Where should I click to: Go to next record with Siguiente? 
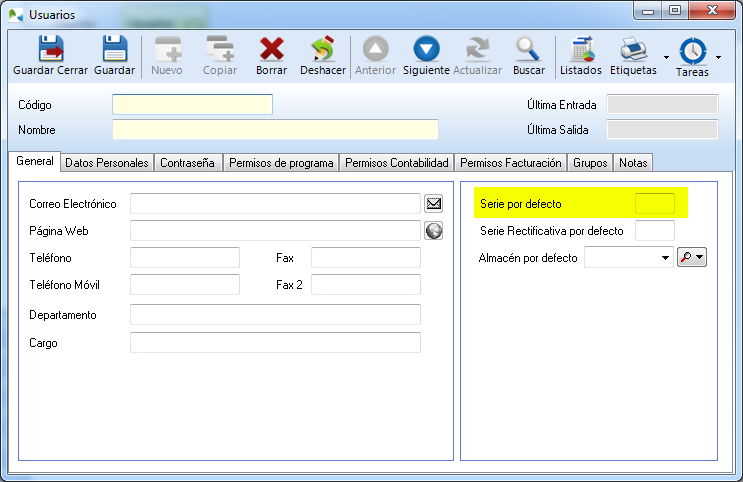[x=426, y=49]
